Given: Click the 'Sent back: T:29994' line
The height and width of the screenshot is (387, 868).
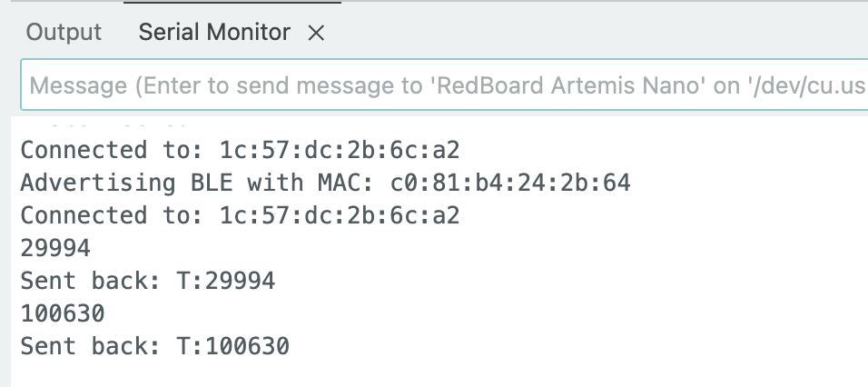Looking at the screenshot, I should click(x=147, y=281).
